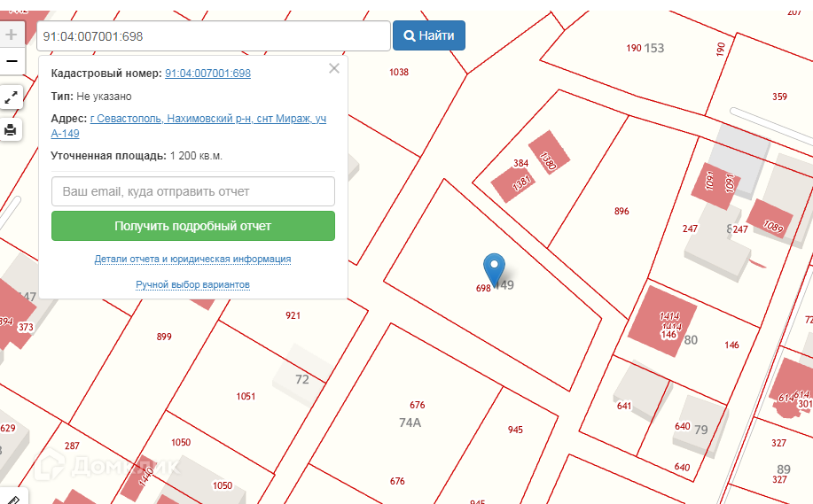Screen dimensions: 813x504
Task: Close the parcel info popup
Action: coord(334,68)
